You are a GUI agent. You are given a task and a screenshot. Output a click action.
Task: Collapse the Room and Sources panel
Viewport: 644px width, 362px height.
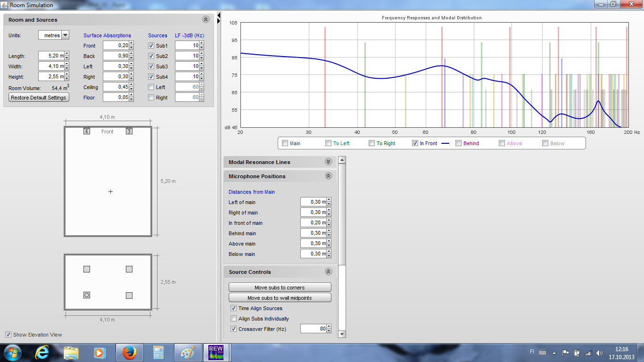(x=206, y=20)
